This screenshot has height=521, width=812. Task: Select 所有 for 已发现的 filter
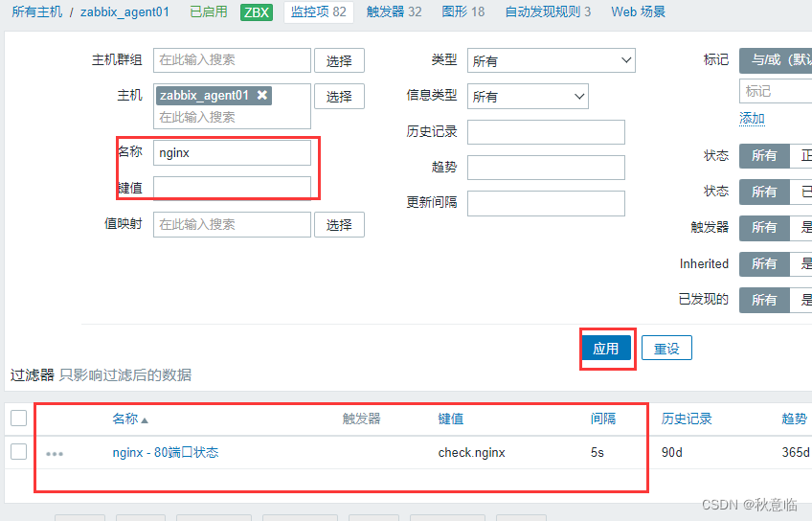(x=764, y=300)
